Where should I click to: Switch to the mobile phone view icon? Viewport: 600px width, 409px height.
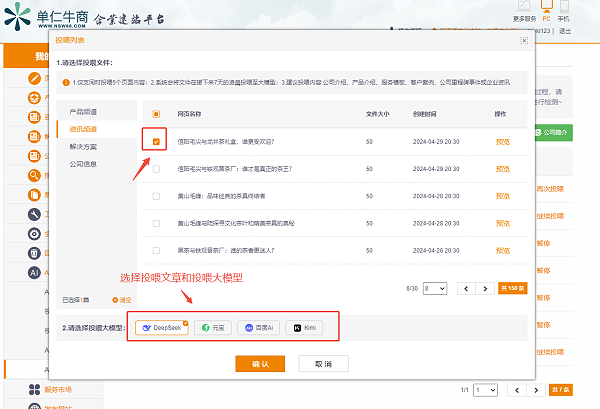tap(564, 7)
